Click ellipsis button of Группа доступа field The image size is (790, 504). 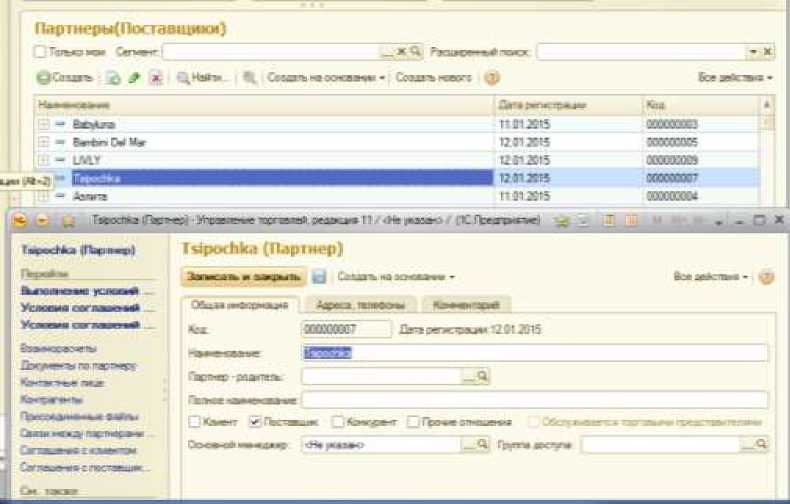click(747, 445)
